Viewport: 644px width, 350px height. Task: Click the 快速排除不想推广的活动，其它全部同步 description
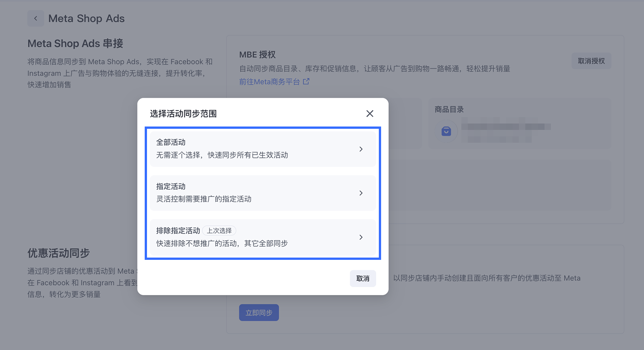[x=222, y=243]
